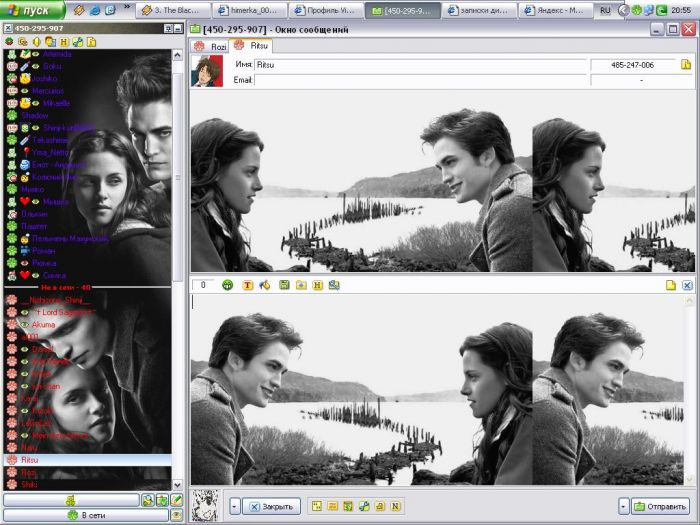Open settings wrench icon in contact list toolbar
Image resolution: width=700 pixels, height=525 pixels.
tap(77, 42)
